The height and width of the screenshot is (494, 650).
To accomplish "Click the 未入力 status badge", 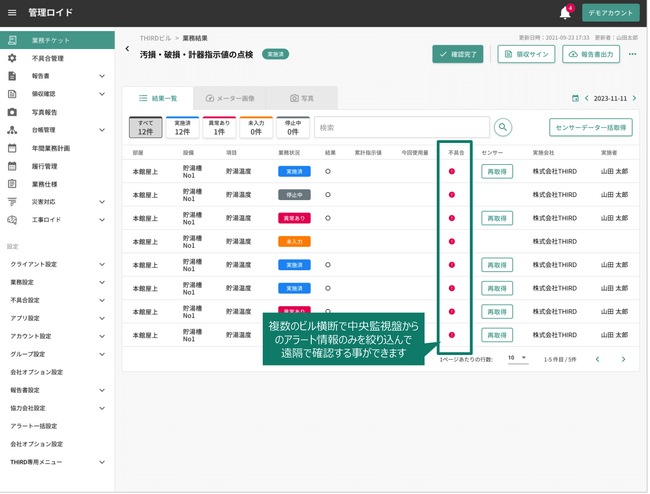I will pyautogui.click(x=294, y=242).
